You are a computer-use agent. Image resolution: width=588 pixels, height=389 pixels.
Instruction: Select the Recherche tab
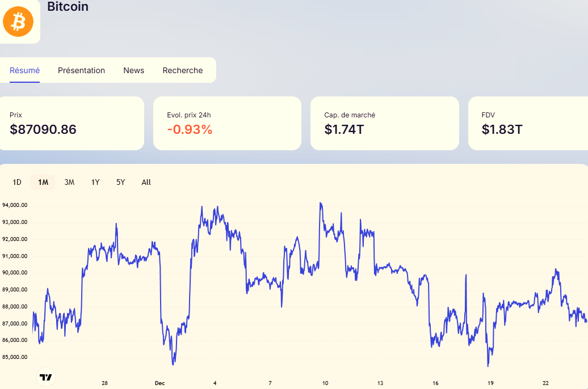182,70
